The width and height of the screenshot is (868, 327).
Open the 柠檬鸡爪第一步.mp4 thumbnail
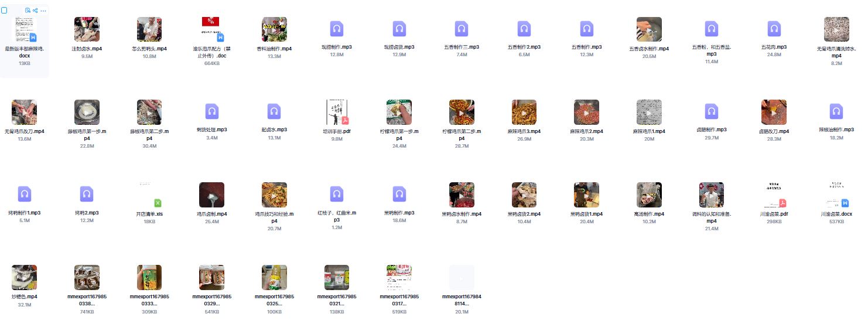tap(399, 112)
